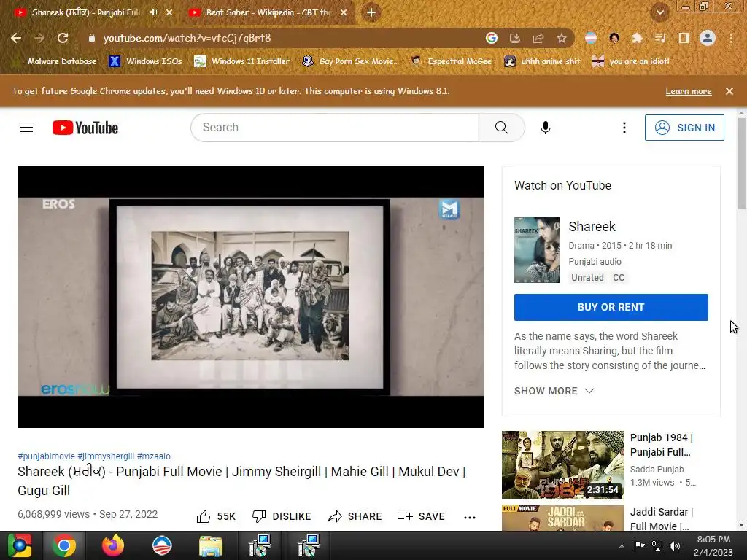
Task: Open more actions ellipsis under the video
Action: [470, 517]
